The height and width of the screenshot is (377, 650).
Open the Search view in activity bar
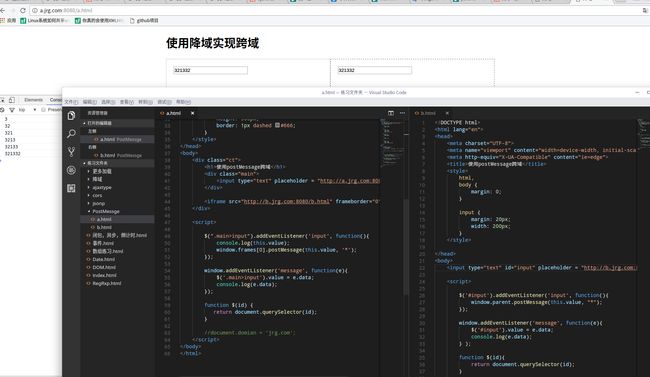pos(71,134)
